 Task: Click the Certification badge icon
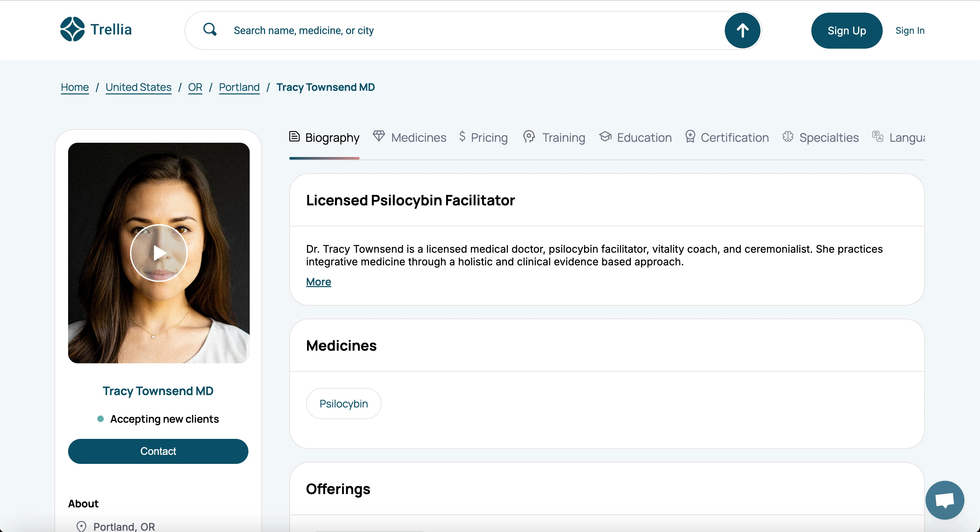point(690,136)
